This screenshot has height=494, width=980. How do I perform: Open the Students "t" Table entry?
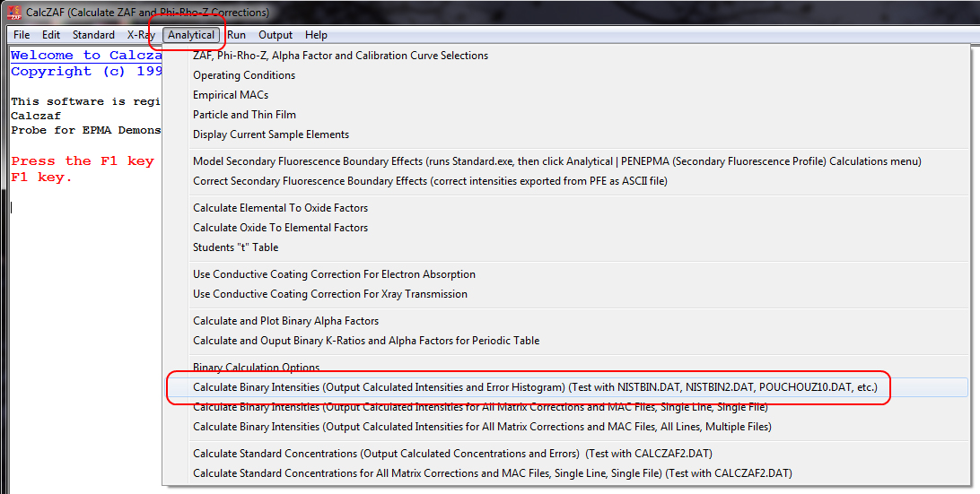[235, 247]
